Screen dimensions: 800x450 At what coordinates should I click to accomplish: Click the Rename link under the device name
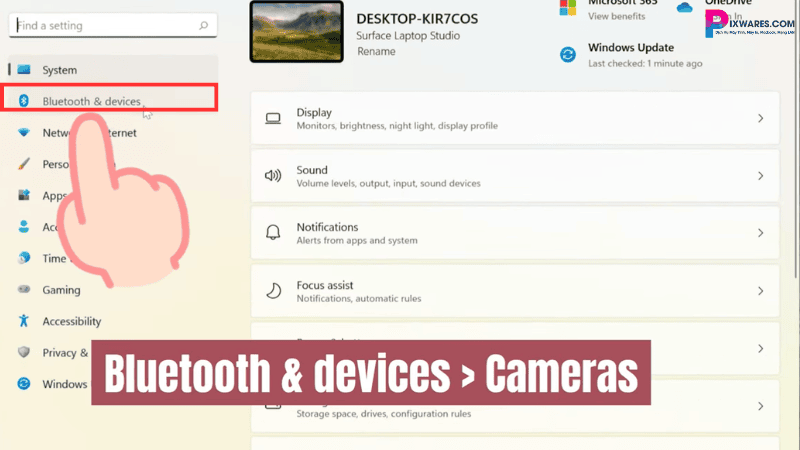pos(376,51)
